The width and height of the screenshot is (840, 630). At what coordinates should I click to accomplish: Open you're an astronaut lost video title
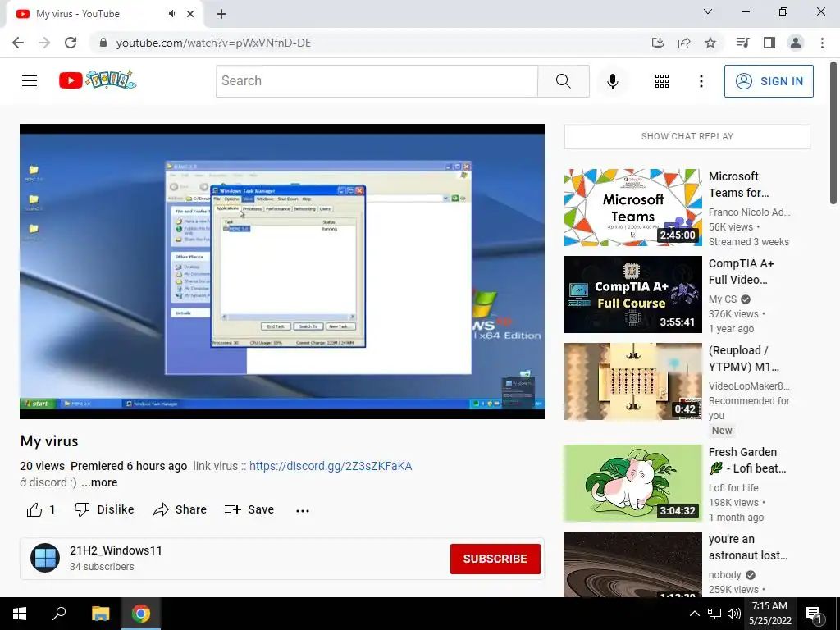748,547
